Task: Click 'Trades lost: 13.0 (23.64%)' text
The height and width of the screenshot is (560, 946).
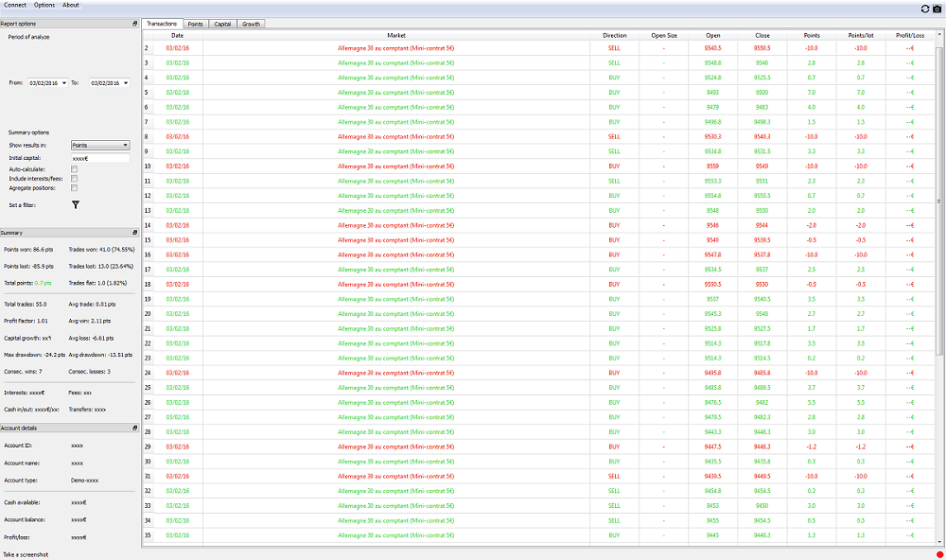Action: (101, 266)
